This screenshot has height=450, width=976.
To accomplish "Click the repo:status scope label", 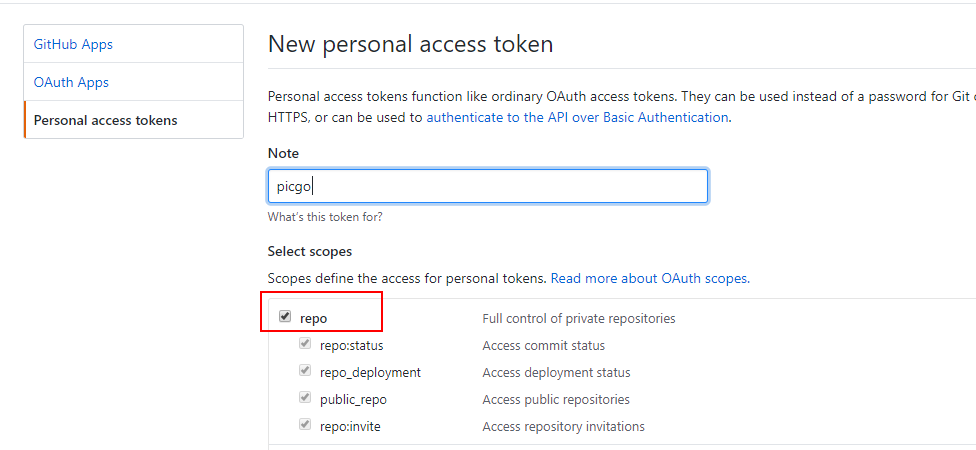I will tap(351, 345).
